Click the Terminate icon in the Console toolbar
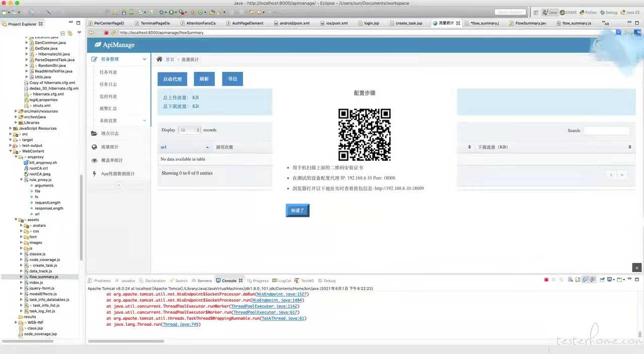 pyautogui.click(x=546, y=280)
